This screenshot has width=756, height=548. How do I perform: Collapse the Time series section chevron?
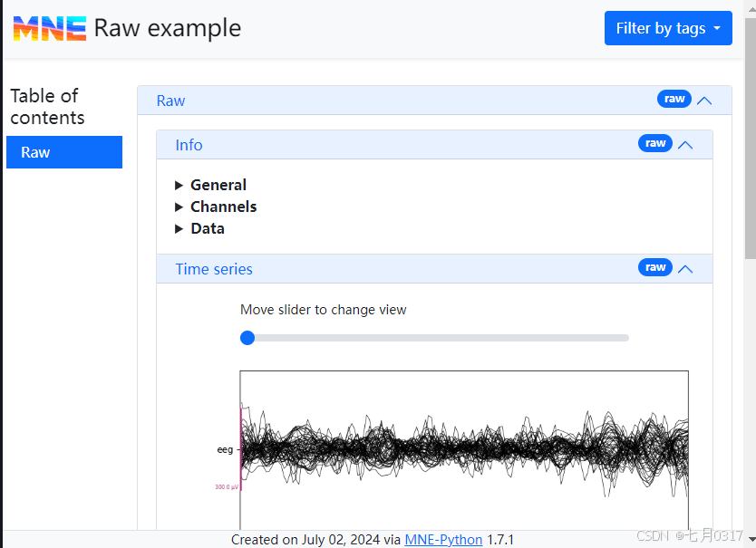tap(685, 269)
